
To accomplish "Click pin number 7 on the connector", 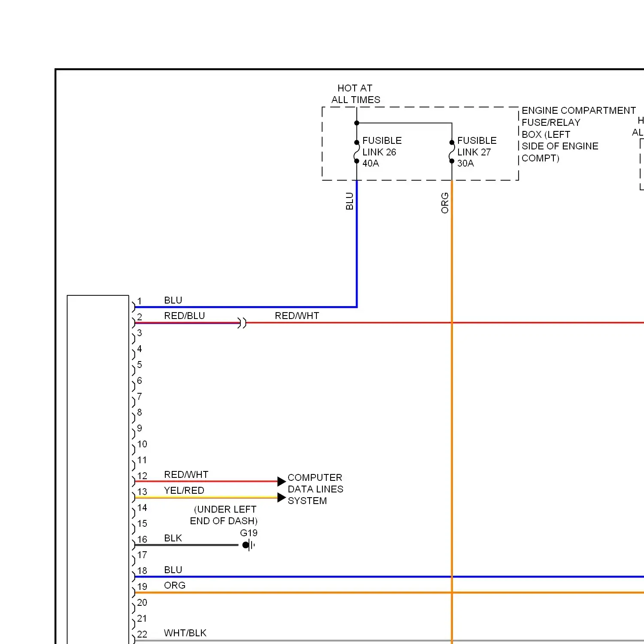I will [x=140, y=396].
